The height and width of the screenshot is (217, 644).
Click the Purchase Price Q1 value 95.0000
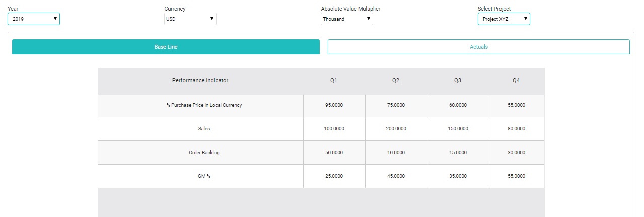[334, 105]
